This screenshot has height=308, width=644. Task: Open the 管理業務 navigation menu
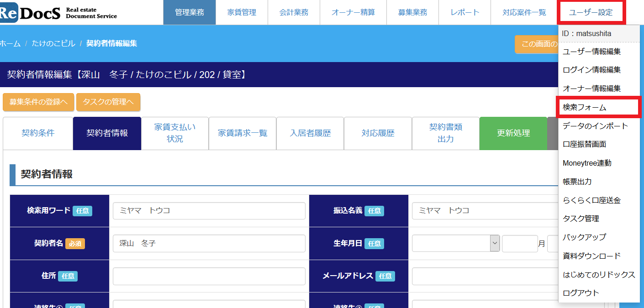(190, 12)
